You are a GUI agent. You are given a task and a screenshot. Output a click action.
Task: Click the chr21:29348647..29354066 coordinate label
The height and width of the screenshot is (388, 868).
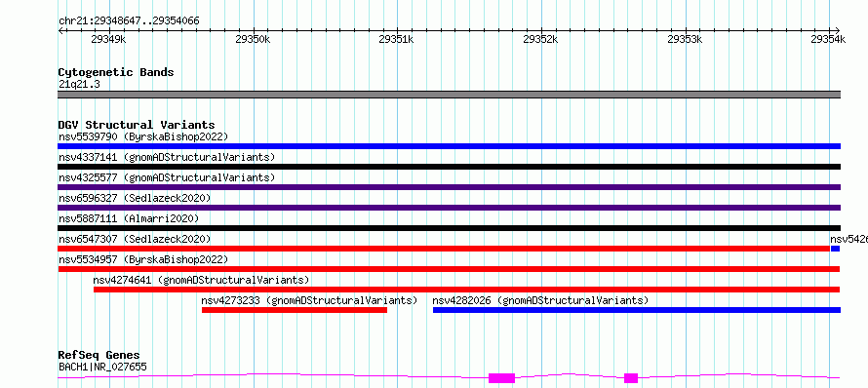click(x=129, y=21)
